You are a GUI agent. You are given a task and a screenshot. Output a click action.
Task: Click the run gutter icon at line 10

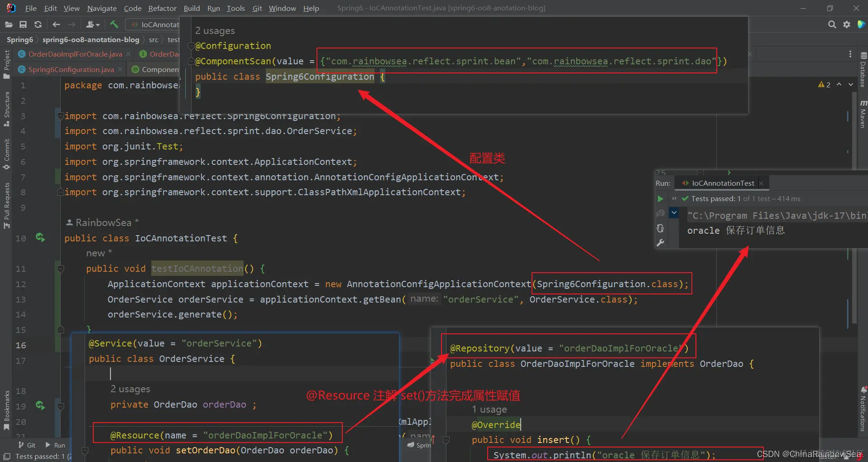(40, 237)
